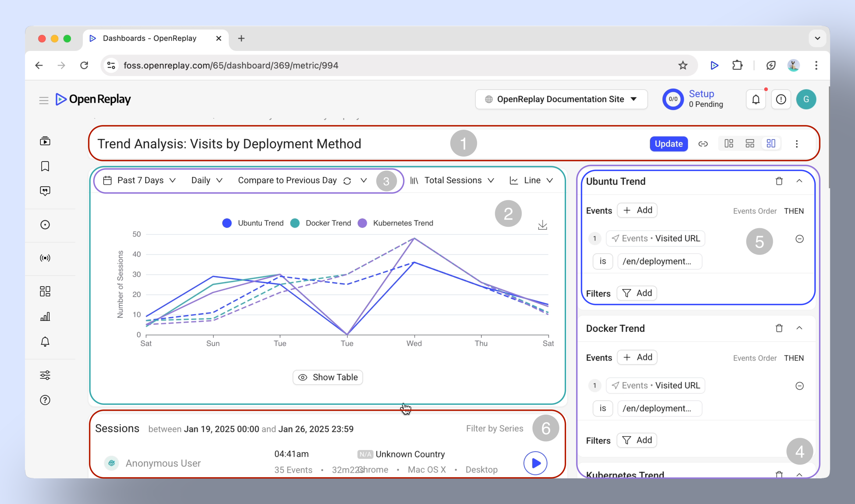Open the Line chart type dropdown
The width and height of the screenshot is (855, 504).
(531, 180)
